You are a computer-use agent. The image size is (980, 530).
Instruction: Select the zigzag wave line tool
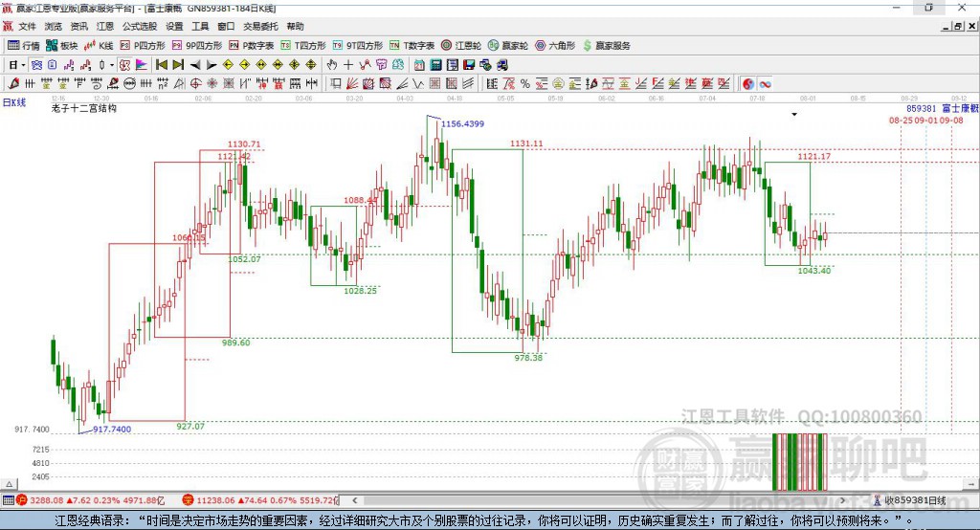pos(418,84)
